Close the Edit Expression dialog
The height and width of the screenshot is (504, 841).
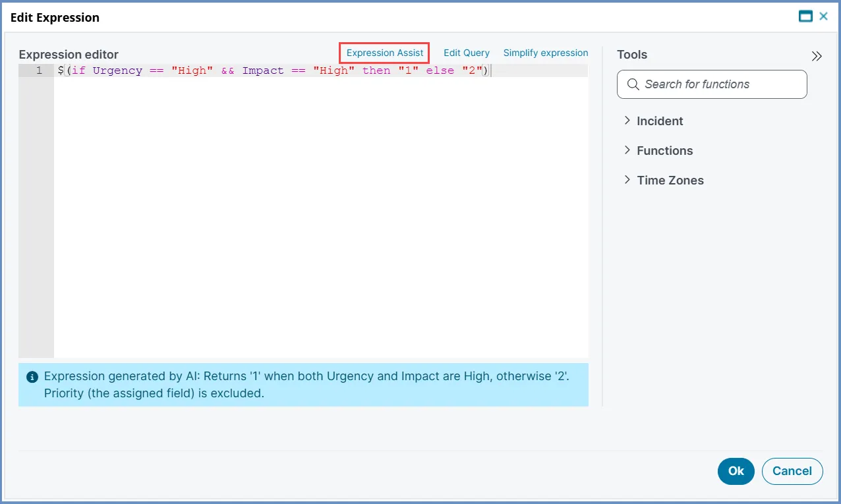823,17
